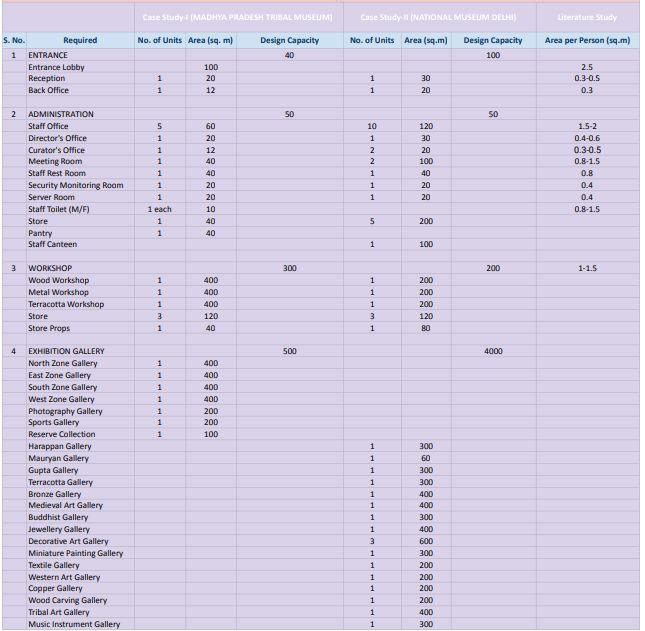Select the 'Reception' row label

pos(46,78)
